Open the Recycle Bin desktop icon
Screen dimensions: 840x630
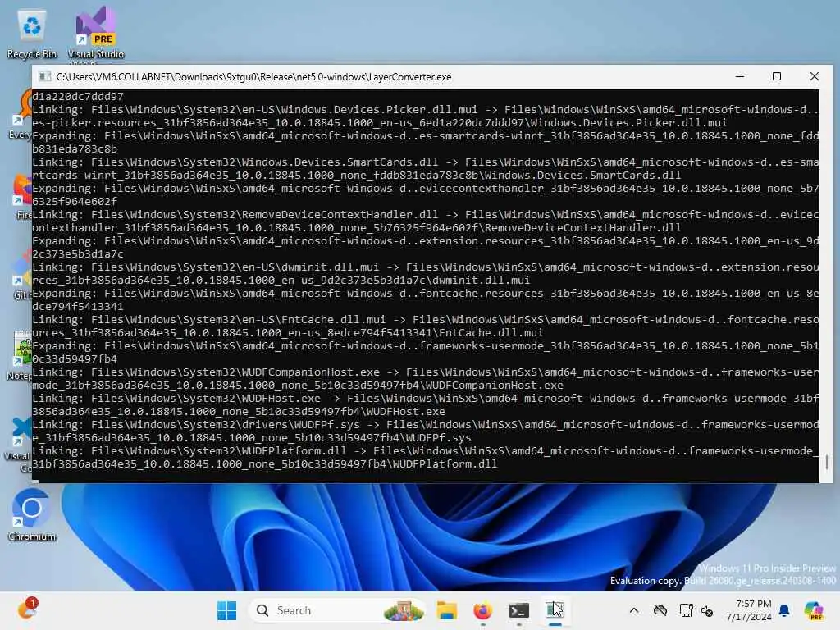click(x=32, y=34)
